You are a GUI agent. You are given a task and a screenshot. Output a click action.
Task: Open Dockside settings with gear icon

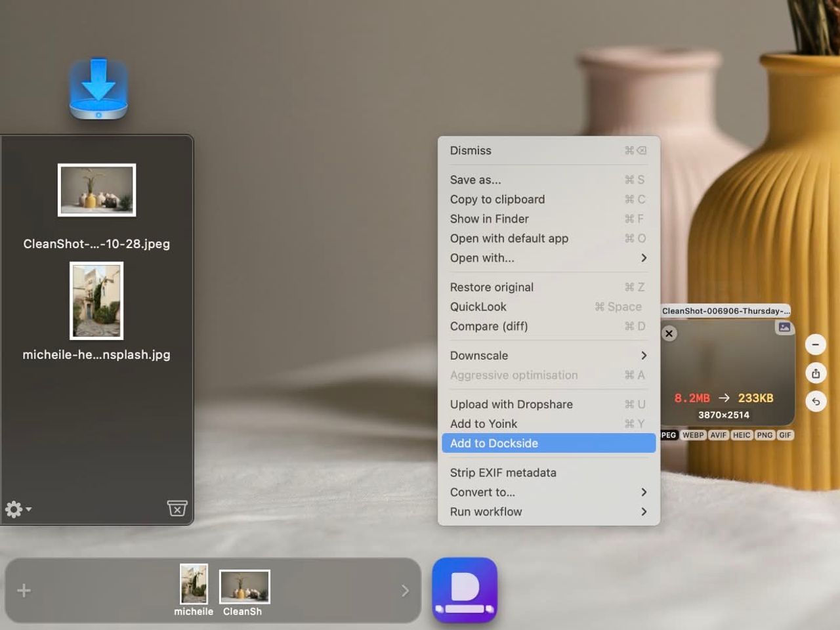(x=13, y=509)
